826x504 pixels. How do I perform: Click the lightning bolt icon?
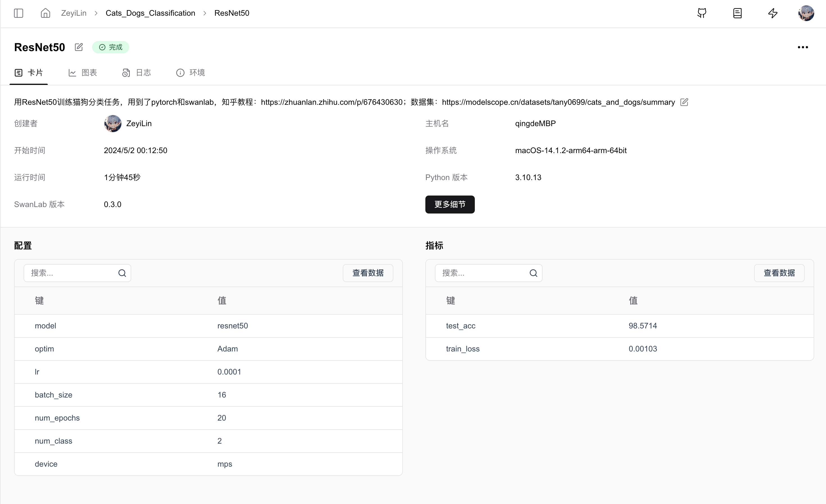773,13
